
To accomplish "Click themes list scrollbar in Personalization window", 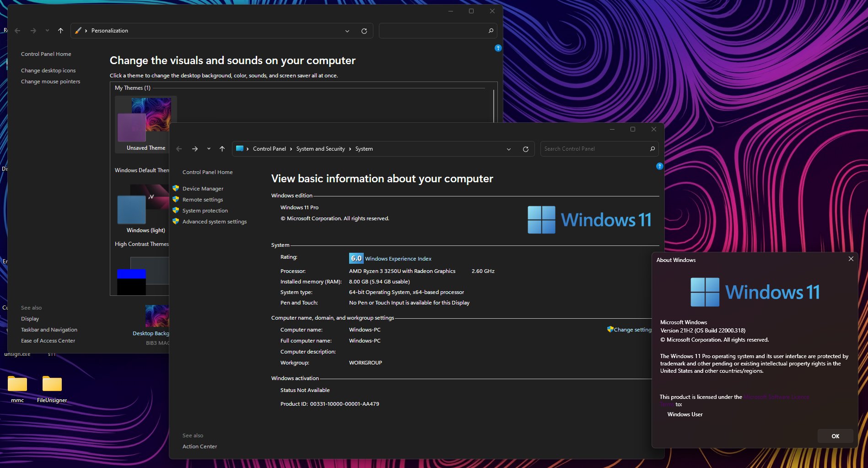I will pyautogui.click(x=494, y=106).
